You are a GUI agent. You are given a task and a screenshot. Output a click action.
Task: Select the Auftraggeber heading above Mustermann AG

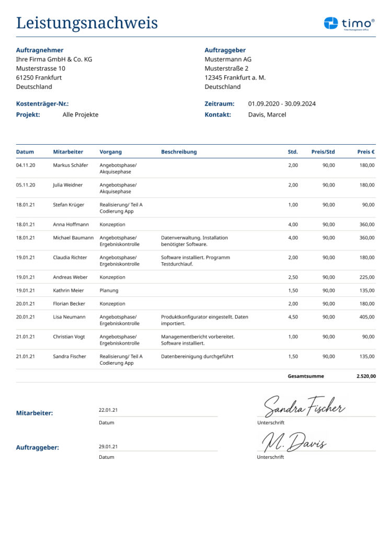point(225,50)
